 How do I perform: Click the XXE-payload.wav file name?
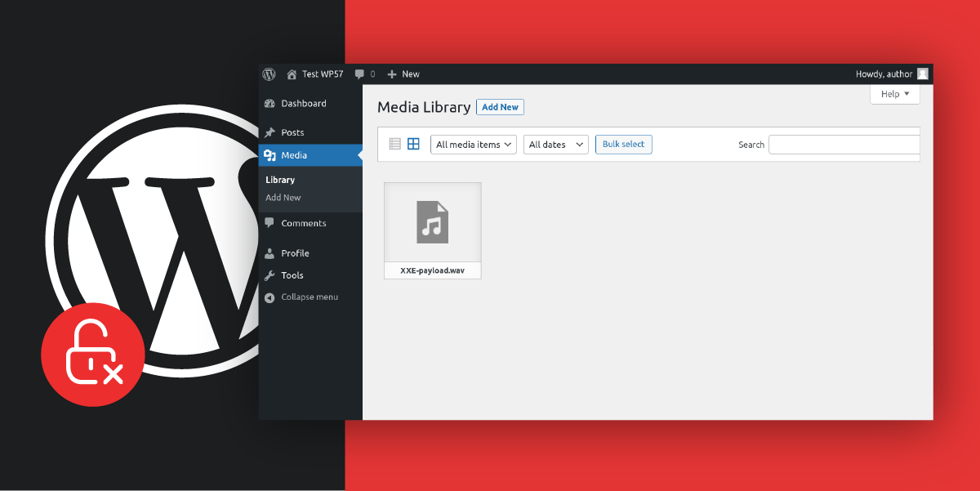(x=433, y=270)
